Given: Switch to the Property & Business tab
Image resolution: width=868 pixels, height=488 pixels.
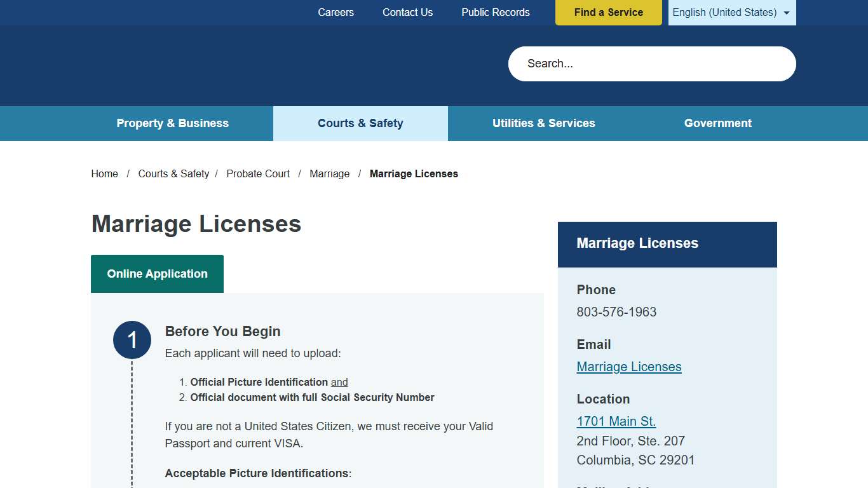Looking at the screenshot, I should 172,123.
